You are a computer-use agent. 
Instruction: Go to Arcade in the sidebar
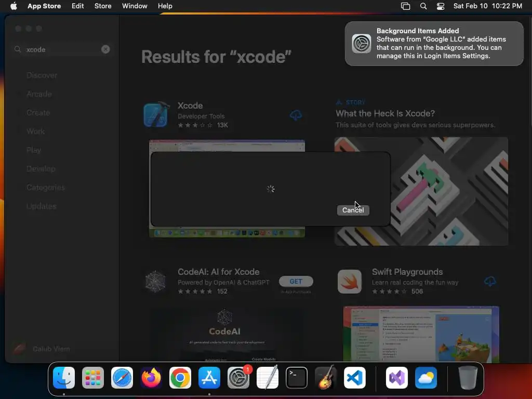pos(39,94)
